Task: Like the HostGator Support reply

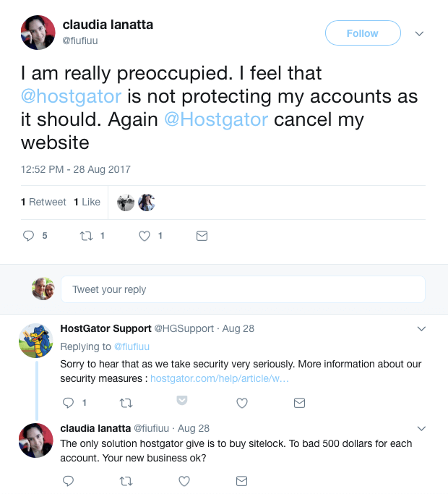Action: point(242,403)
